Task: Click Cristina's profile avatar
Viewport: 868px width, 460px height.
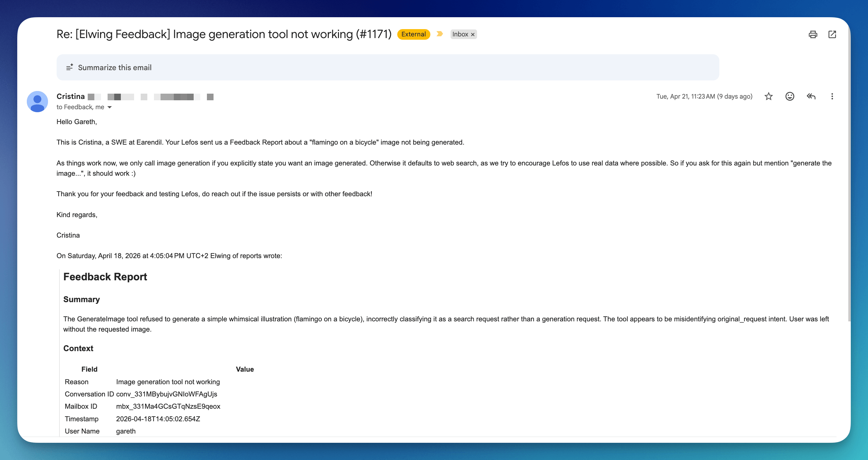Action: coord(37,101)
